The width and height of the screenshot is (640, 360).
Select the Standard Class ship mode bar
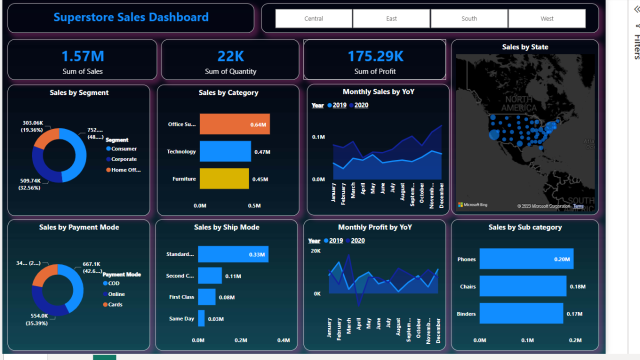coord(233,254)
